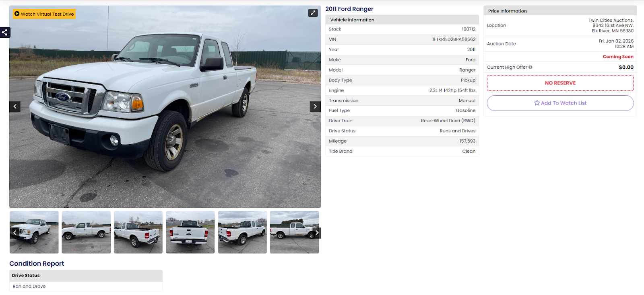Open the sixth passenger-side thumbnail
The image size is (644, 295).
(x=294, y=232)
